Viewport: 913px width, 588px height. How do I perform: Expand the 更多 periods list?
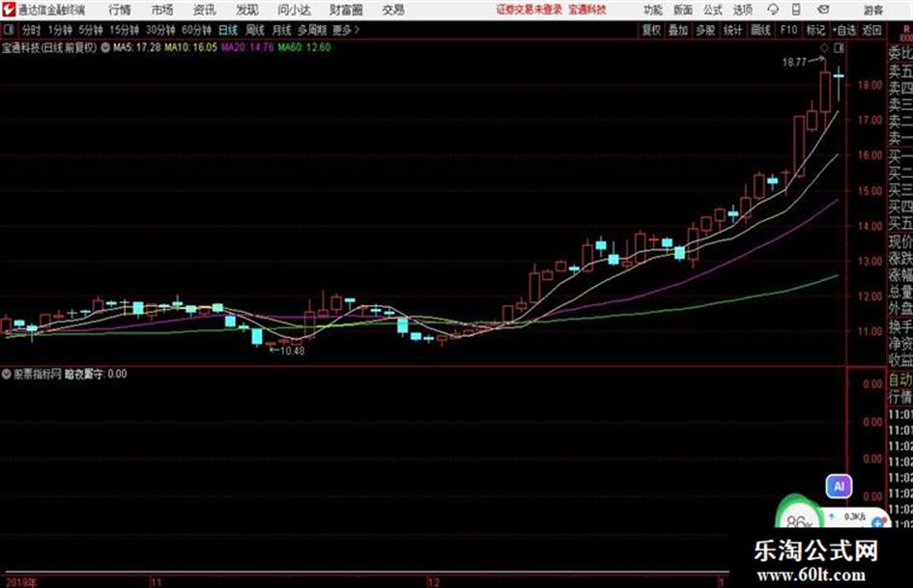346,30
